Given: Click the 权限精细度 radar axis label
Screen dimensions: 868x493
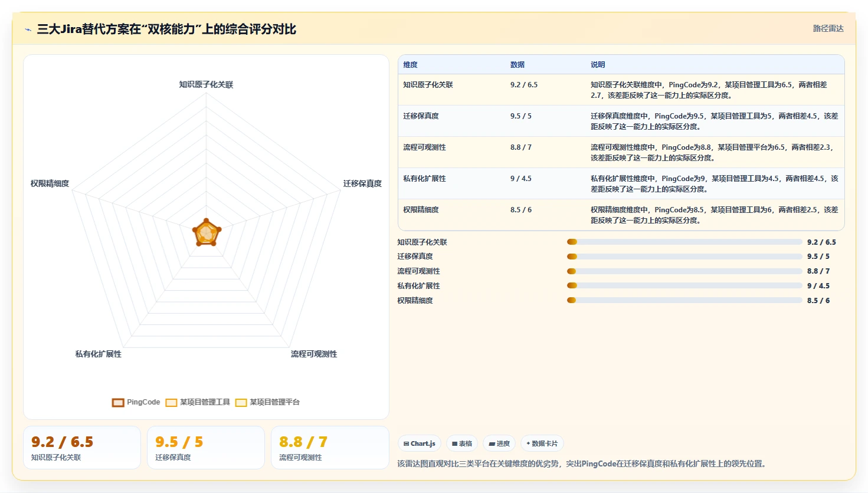Looking at the screenshot, I should (50, 184).
